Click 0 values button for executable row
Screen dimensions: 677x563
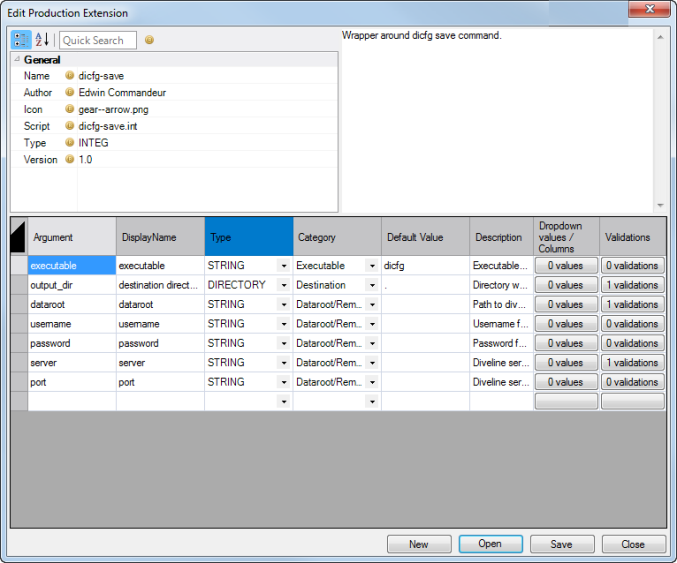566,266
